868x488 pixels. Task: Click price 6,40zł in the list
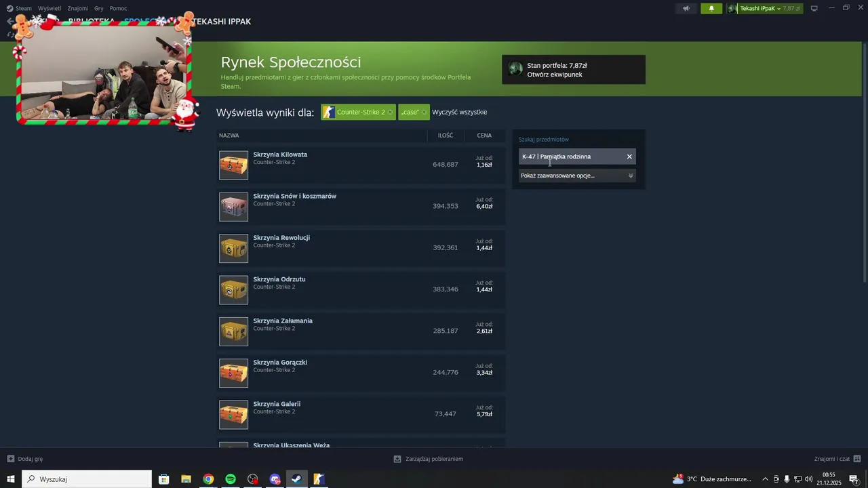tap(484, 207)
